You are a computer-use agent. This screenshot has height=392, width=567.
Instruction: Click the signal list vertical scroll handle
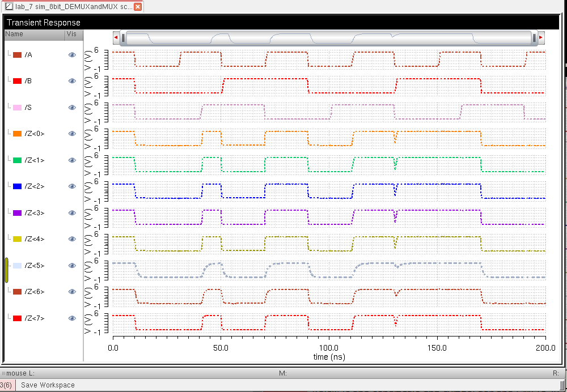pyautogui.click(x=6, y=270)
